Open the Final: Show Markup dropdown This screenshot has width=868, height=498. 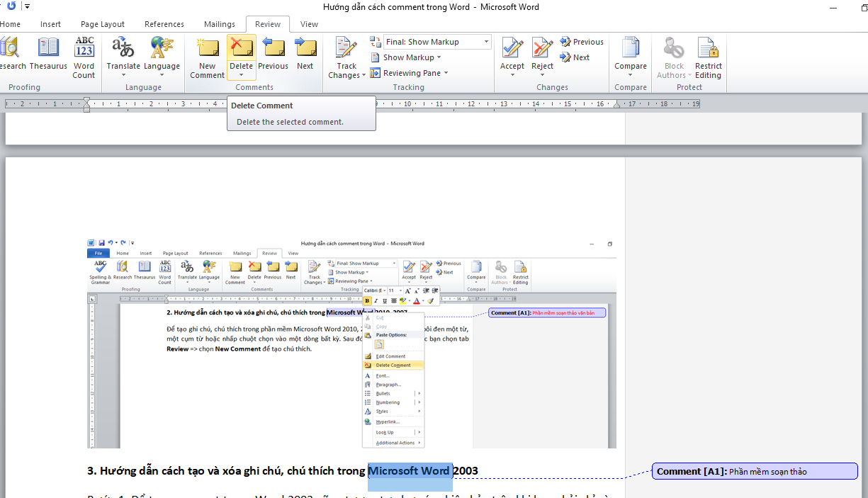437,42
